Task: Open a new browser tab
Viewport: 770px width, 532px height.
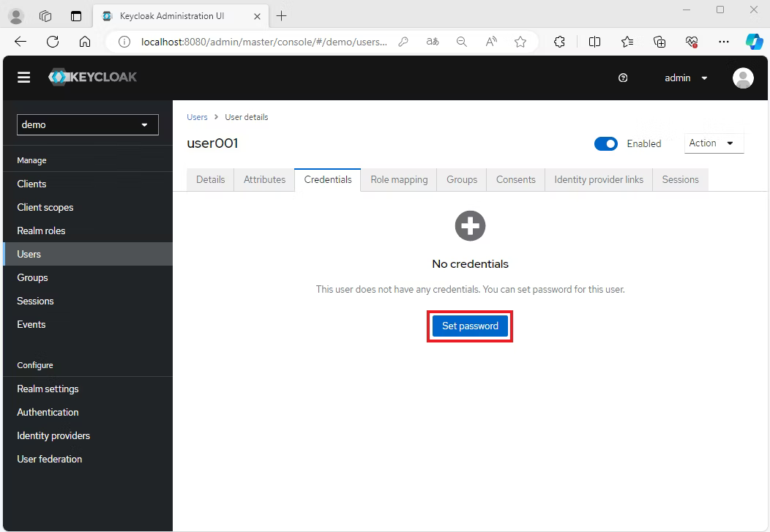Action: [281, 16]
